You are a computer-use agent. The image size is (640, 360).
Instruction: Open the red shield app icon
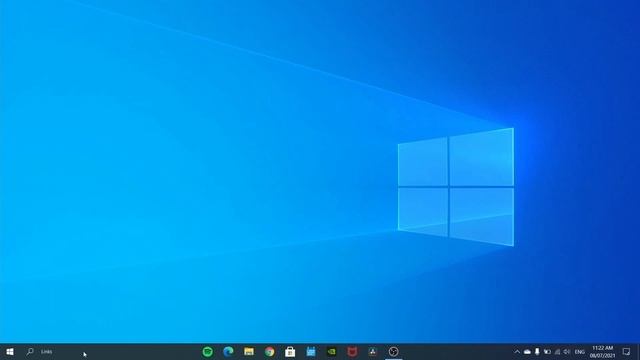pos(352,351)
